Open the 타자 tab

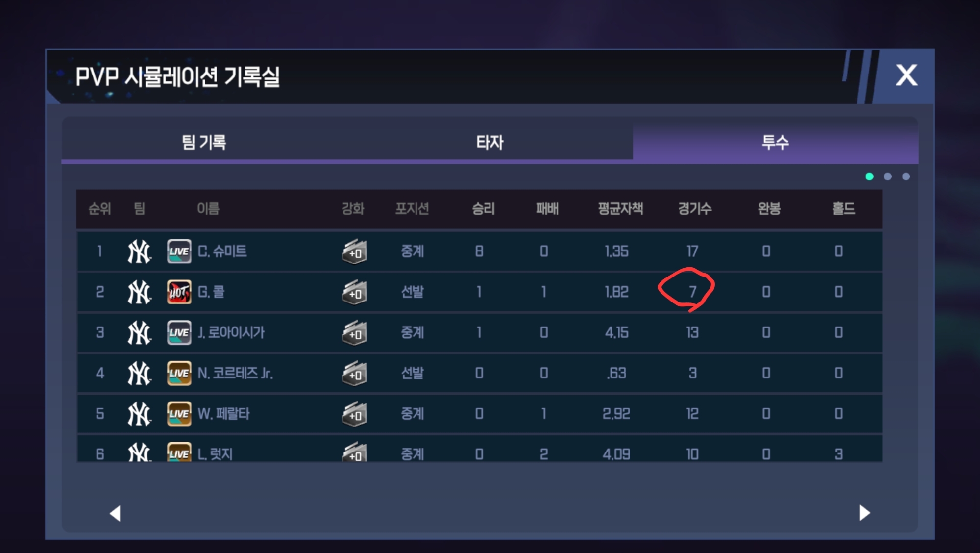pos(490,142)
